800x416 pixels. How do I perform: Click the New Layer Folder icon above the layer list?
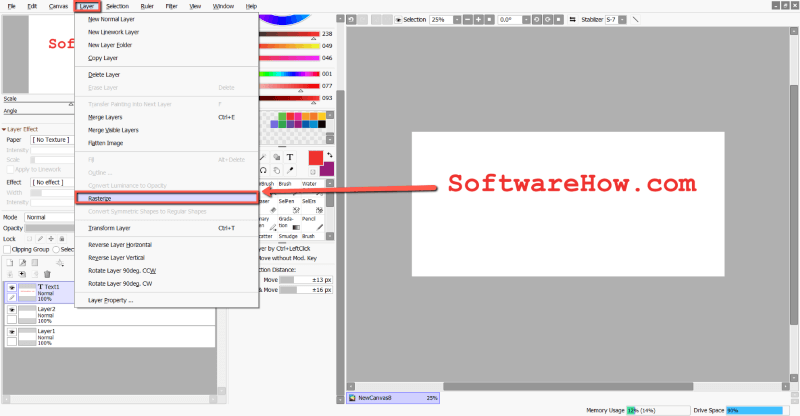tap(35, 263)
